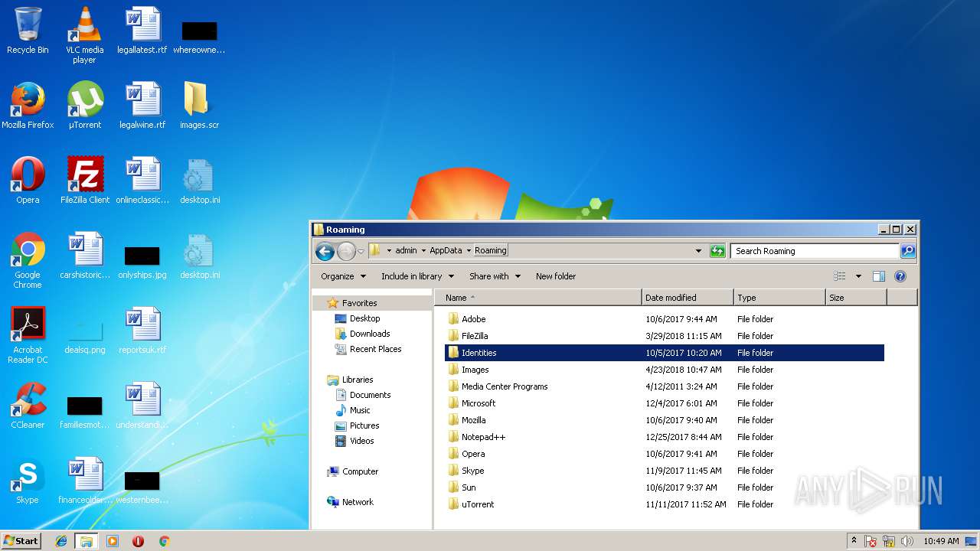Select the FileZilla folder row
The width and height of the screenshot is (980, 551).
[x=665, y=336]
